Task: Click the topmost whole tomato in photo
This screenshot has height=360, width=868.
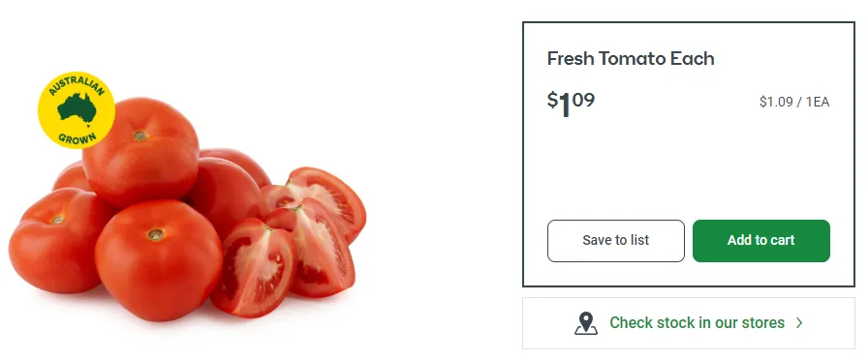Action: (x=140, y=152)
